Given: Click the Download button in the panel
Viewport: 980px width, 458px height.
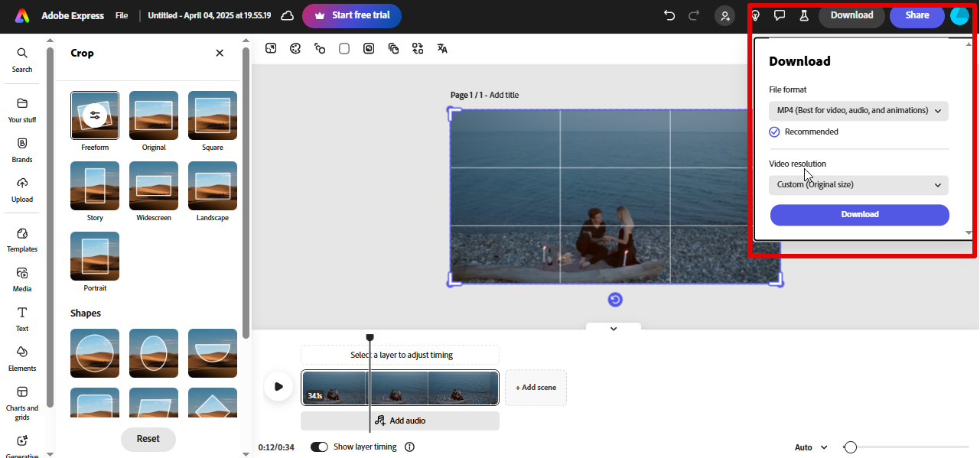Looking at the screenshot, I should (x=859, y=214).
